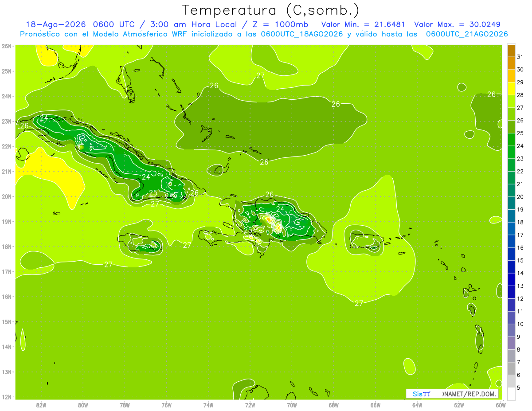This screenshot has height=411, width=532.
Task: Click the 26N latitude label
Action: (6, 46)
